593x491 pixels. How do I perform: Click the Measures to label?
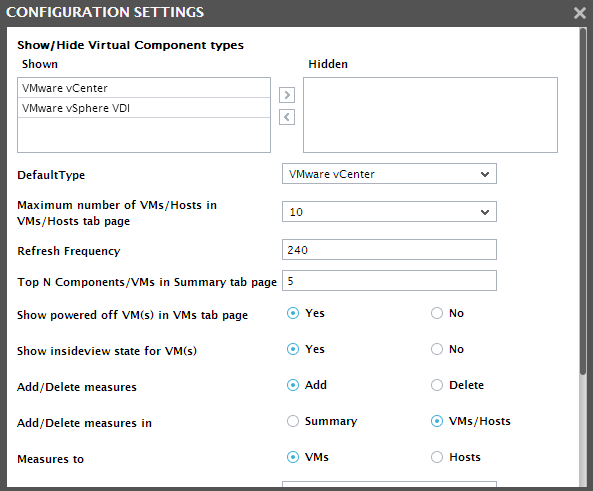click(x=50, y=459)
